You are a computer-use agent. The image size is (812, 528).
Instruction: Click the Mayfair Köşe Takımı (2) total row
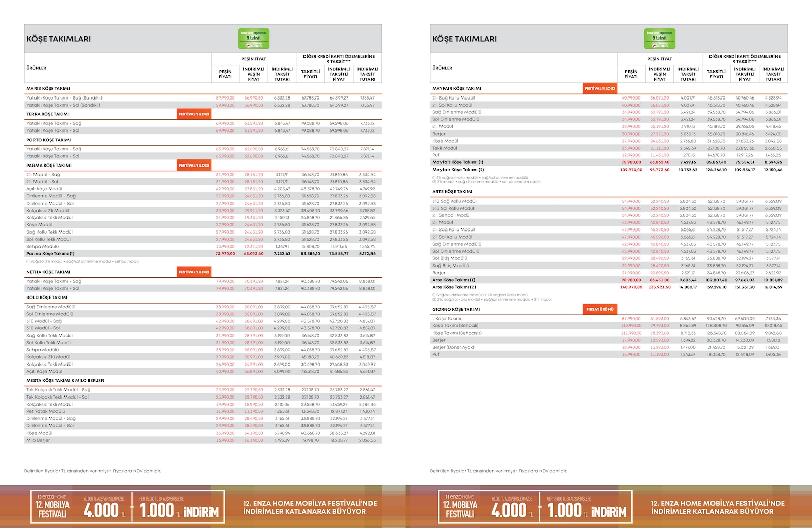coord(609,170)
